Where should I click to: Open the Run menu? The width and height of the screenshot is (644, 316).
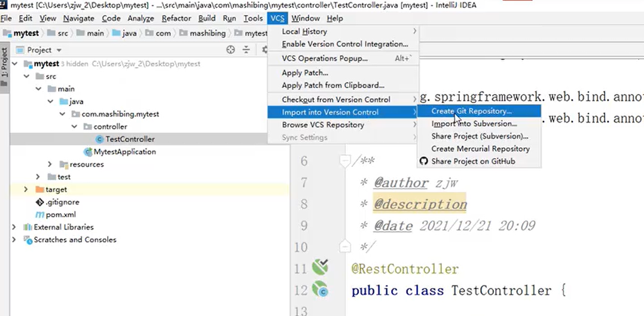tap(230, 18)
